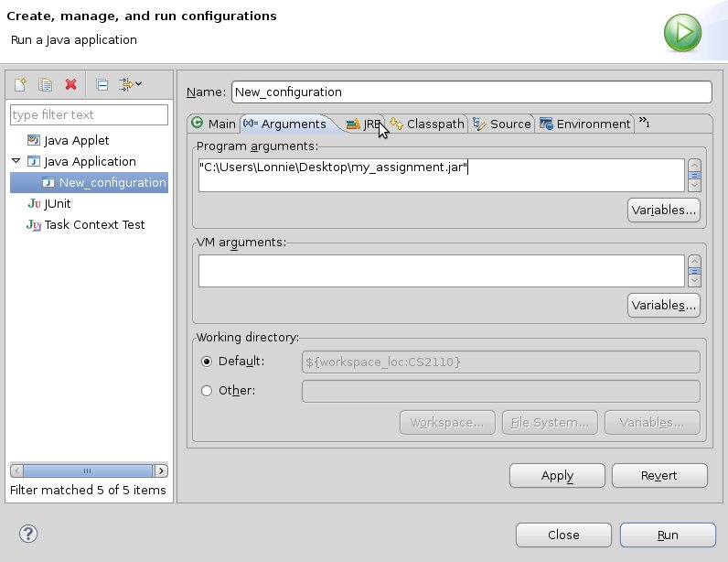Show hidden tabs overflow chevron
Image resolution: width=728 pixels, height=562 pixels.
[644, 123]
